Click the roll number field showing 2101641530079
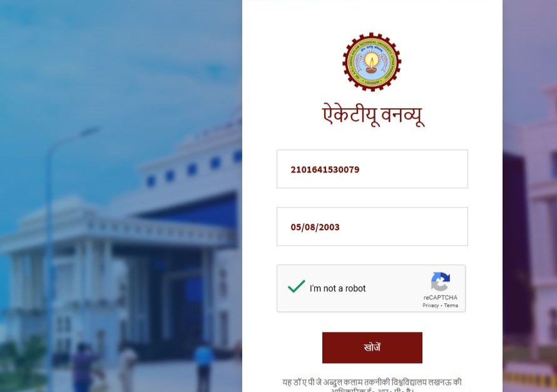Viewport: 557px width, 392px height. pos(372,169)
